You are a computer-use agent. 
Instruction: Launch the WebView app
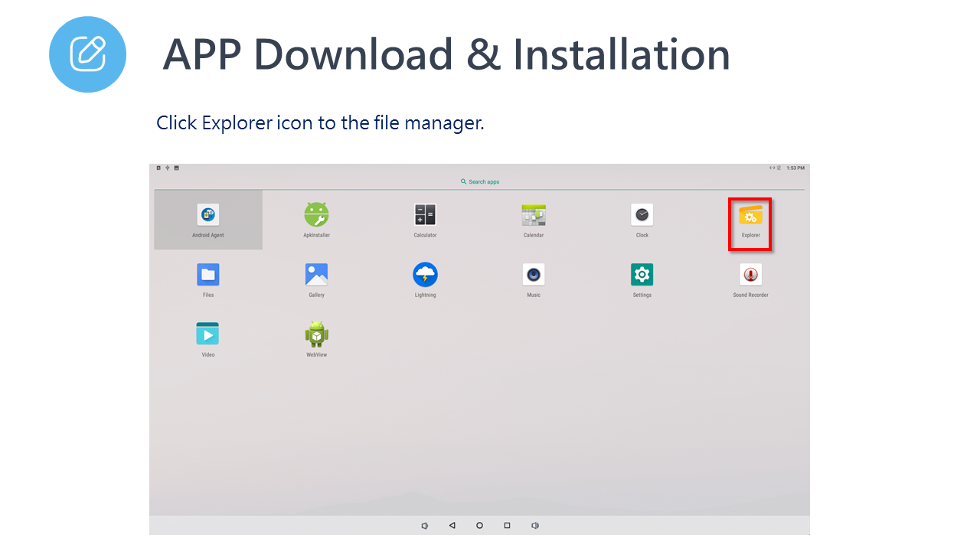(316, 334)
